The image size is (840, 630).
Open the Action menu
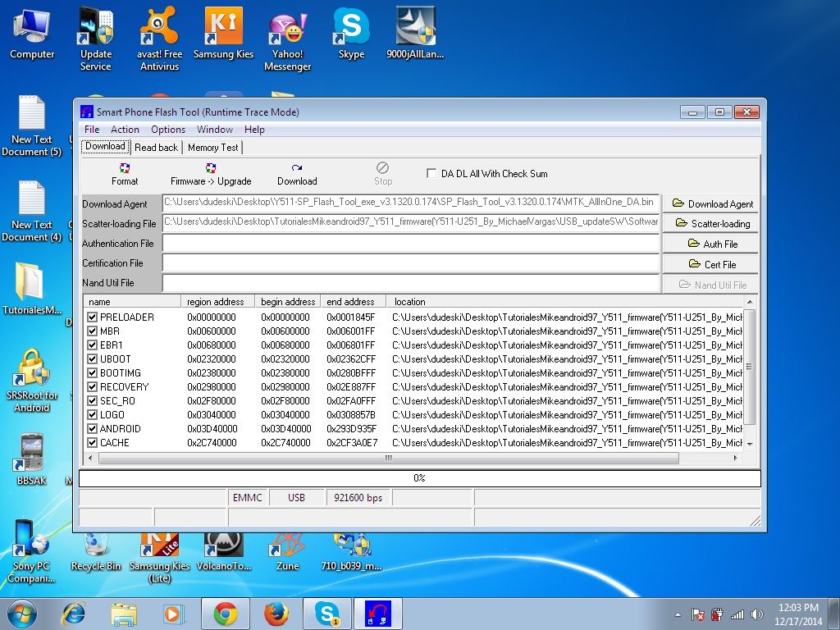tap(125, 130)
